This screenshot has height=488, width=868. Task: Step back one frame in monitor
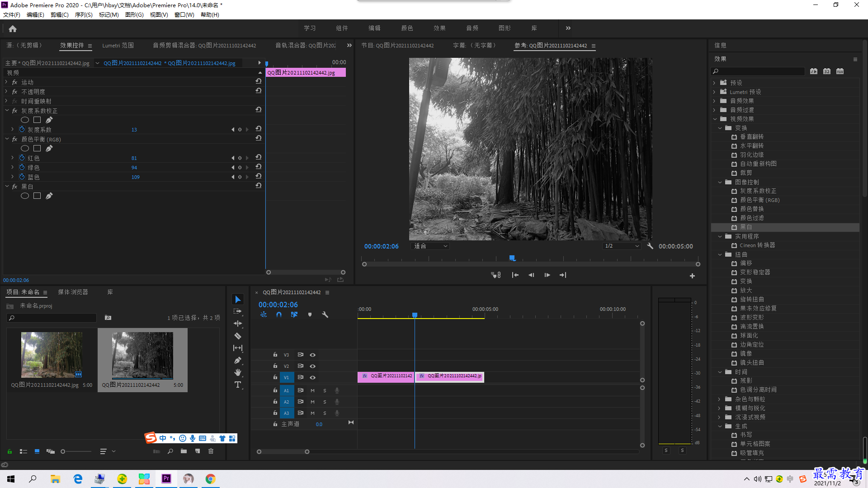(531, 275)
